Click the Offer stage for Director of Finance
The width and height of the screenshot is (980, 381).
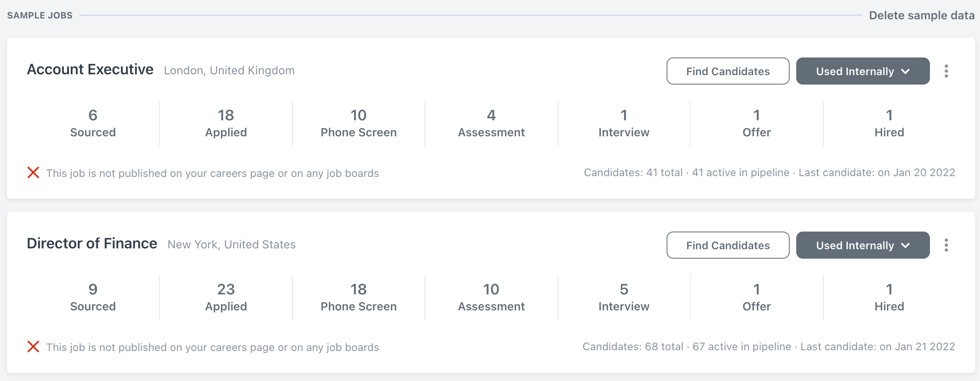756,297
